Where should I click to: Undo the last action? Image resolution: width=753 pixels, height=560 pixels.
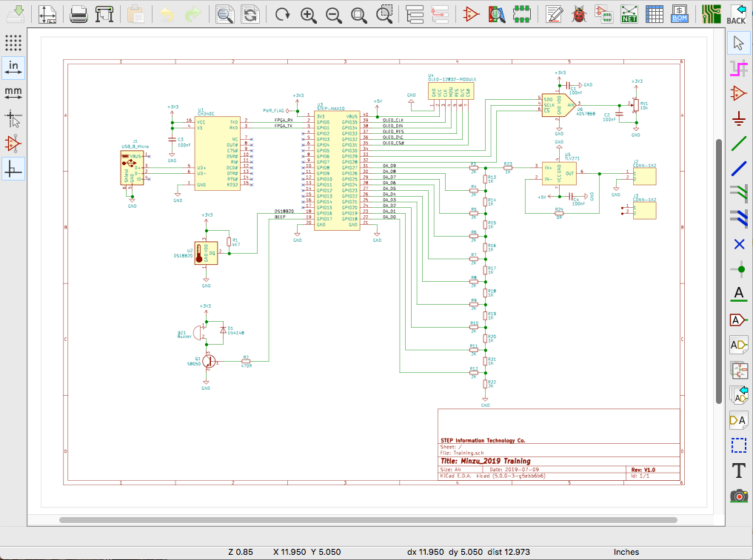point(167,14)
